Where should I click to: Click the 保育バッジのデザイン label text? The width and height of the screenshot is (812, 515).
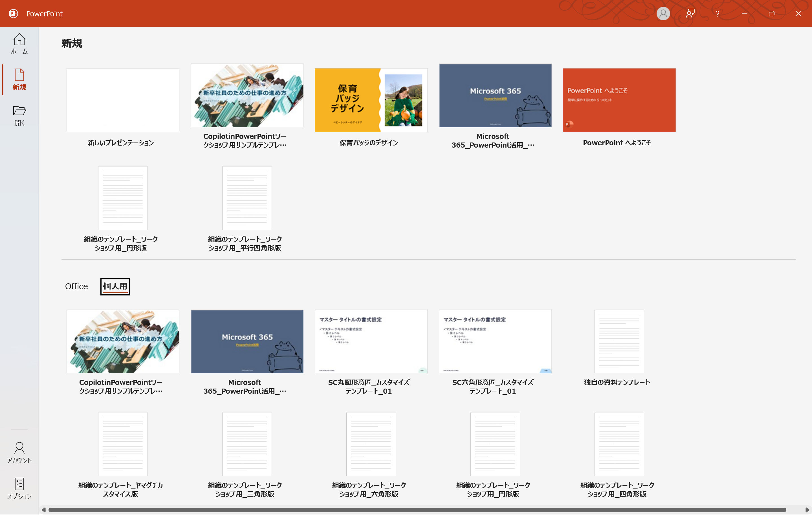coord(369,143)
